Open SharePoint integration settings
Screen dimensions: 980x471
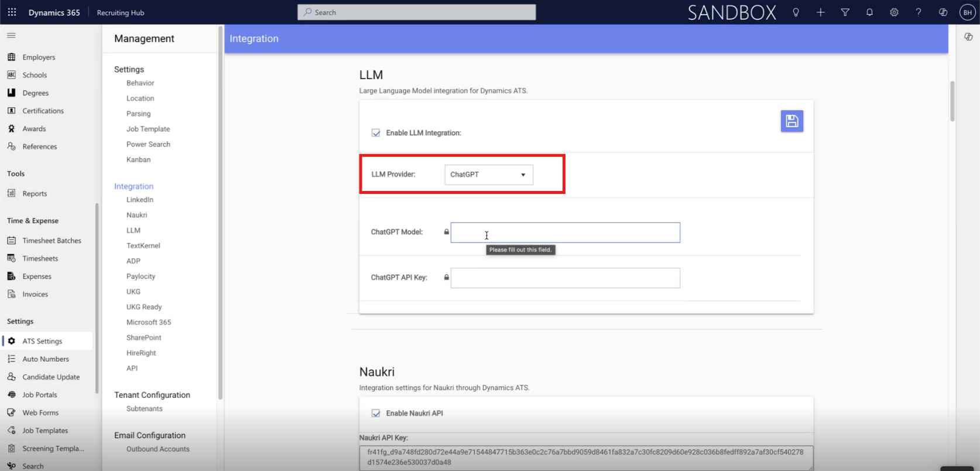[143, 337]
